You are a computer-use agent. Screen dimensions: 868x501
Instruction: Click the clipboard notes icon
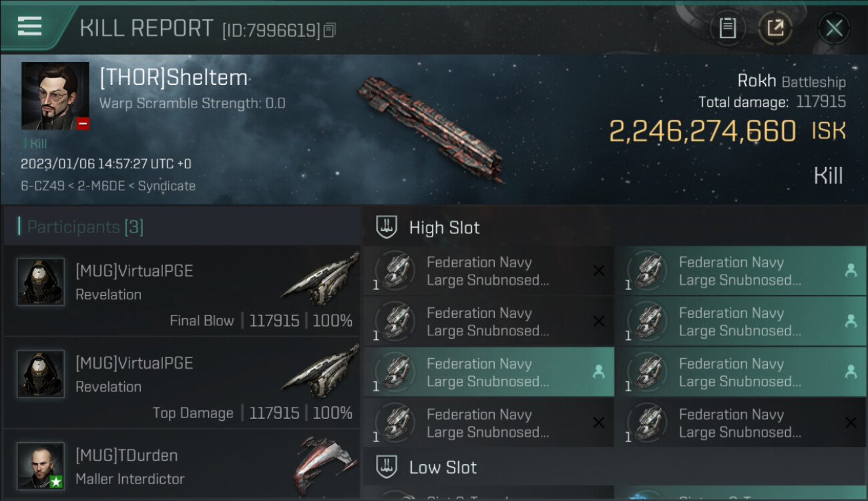(x=728, y=28)
